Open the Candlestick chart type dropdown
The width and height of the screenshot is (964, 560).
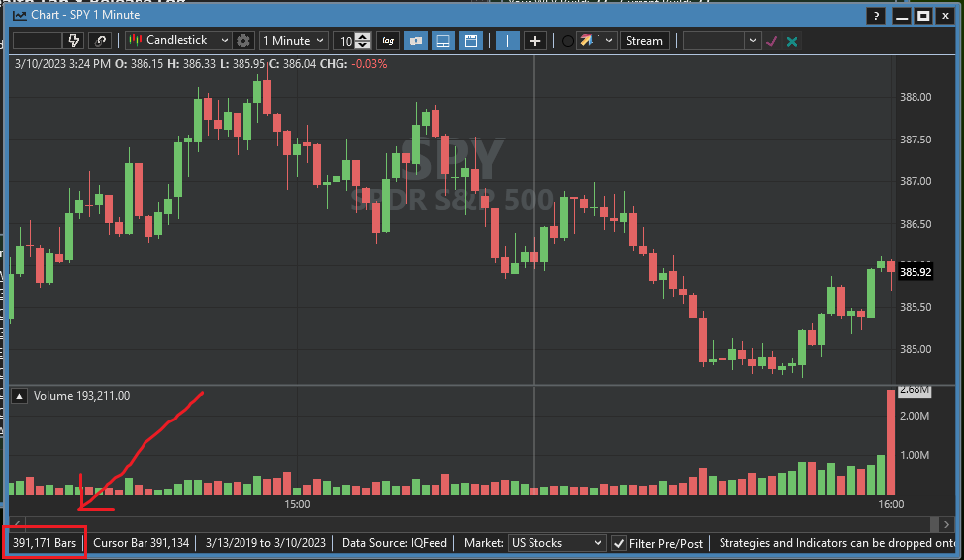click(178, 41)
